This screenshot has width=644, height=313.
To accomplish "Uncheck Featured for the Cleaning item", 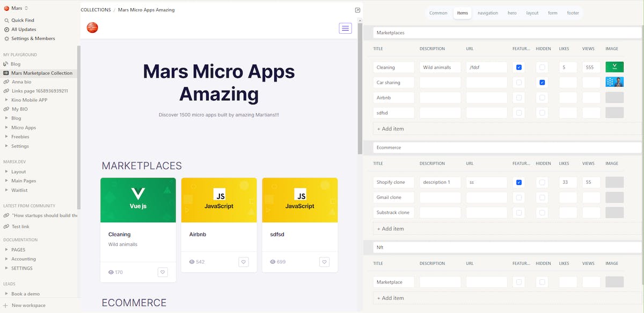I will click(518, 67).
